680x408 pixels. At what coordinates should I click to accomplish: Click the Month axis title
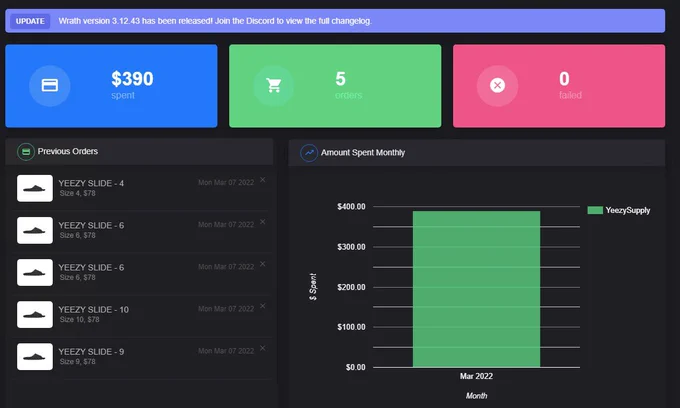(x=476, y=396)
